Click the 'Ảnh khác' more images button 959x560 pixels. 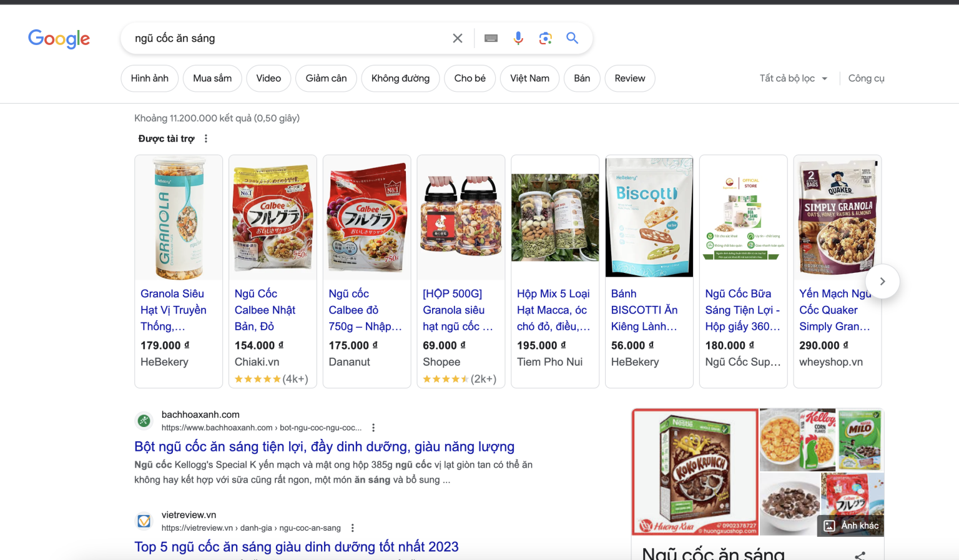click(852, 526)
